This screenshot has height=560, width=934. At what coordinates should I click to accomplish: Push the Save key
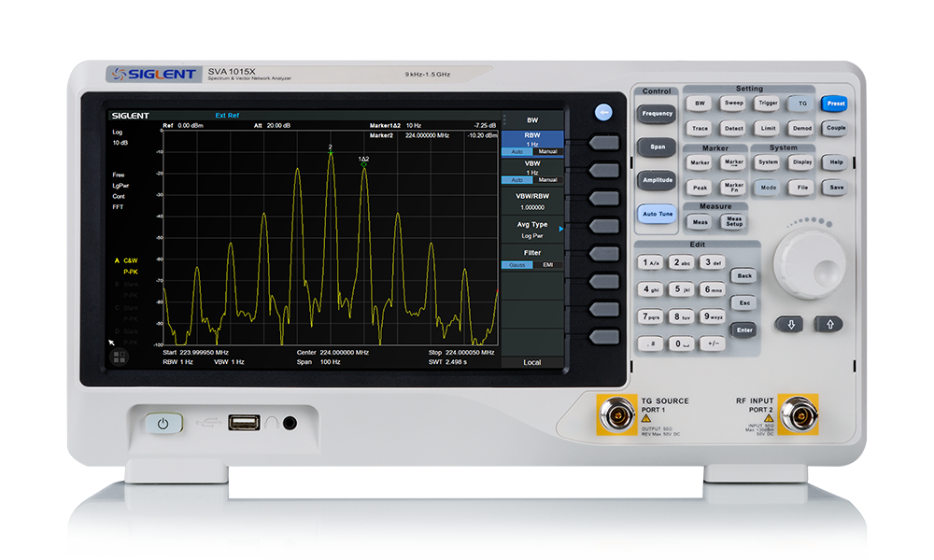pos(835,188)
